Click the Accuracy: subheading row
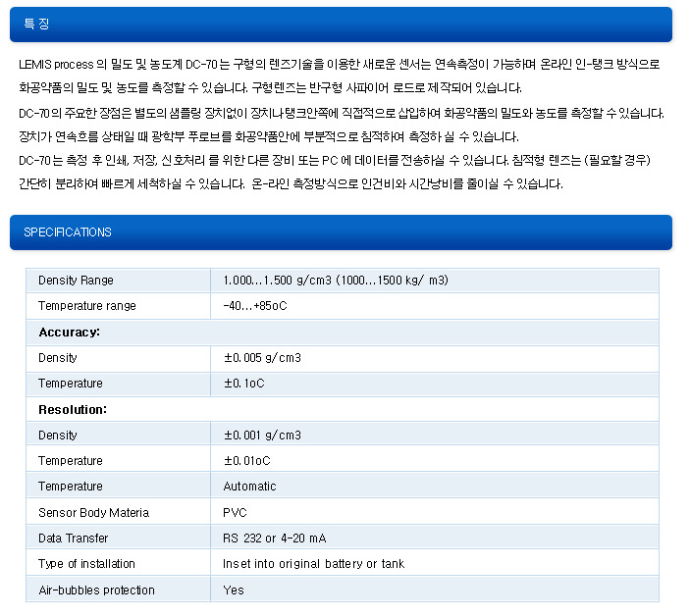Image resolution: width=690 pixels, height=616 pixels. (69, 333)
